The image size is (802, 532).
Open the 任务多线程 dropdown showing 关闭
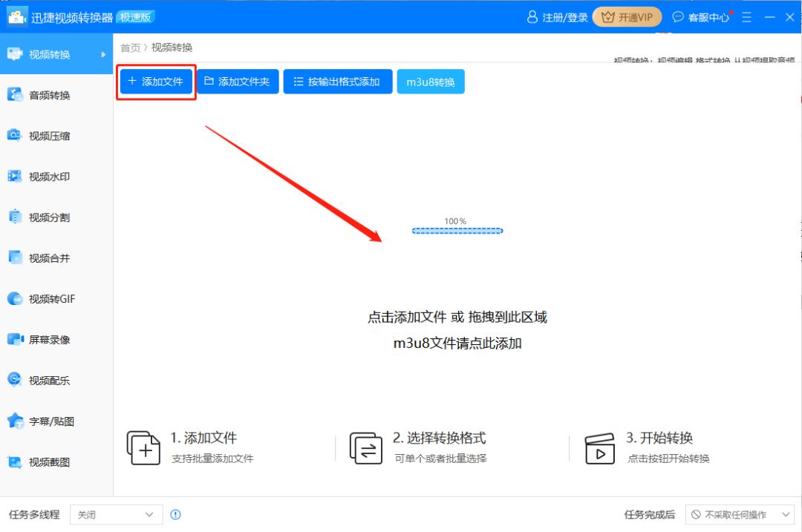(x=116, y=514)
